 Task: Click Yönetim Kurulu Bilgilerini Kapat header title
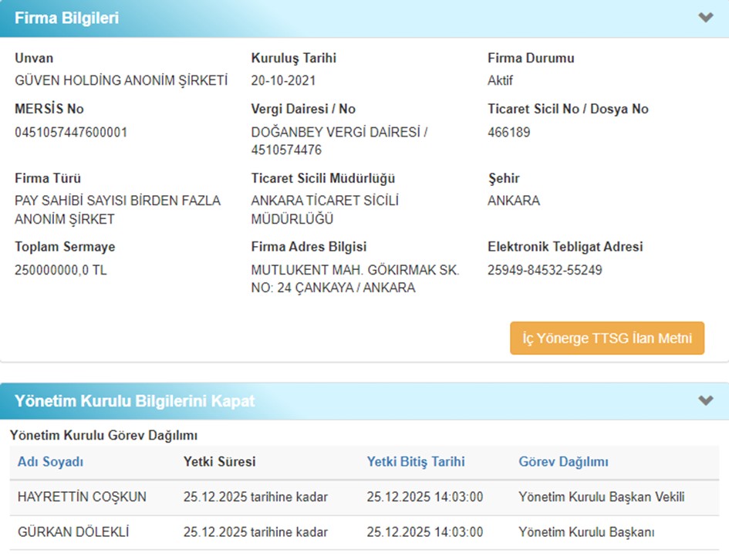tap(134, 400)
